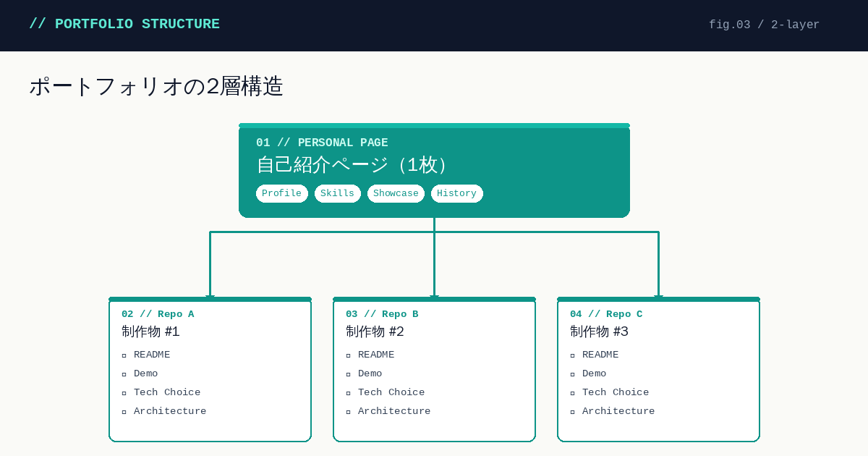Click Tech Choice in the Repo C card
The width and height of the screenshot is (868, 456).
[x=616, y=392]
